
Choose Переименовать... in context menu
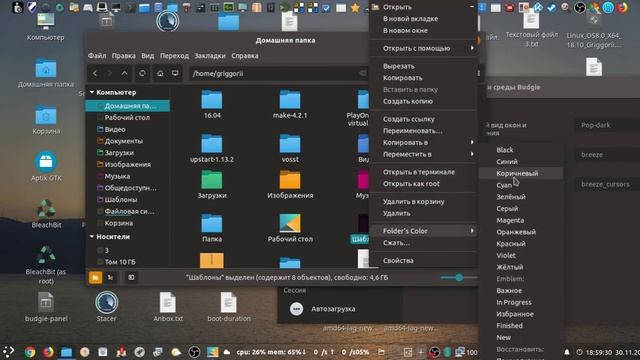[423, 131]
